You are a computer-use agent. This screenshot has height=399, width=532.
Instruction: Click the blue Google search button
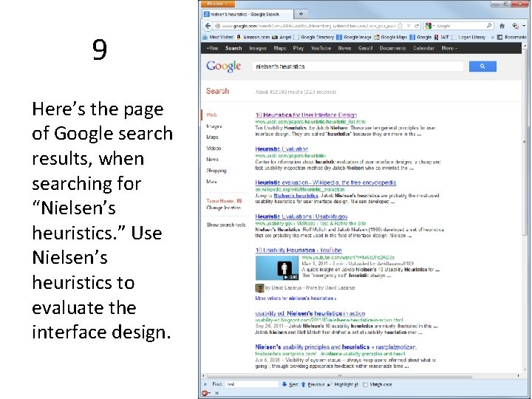pyautogui.click(x=482, y=66)
